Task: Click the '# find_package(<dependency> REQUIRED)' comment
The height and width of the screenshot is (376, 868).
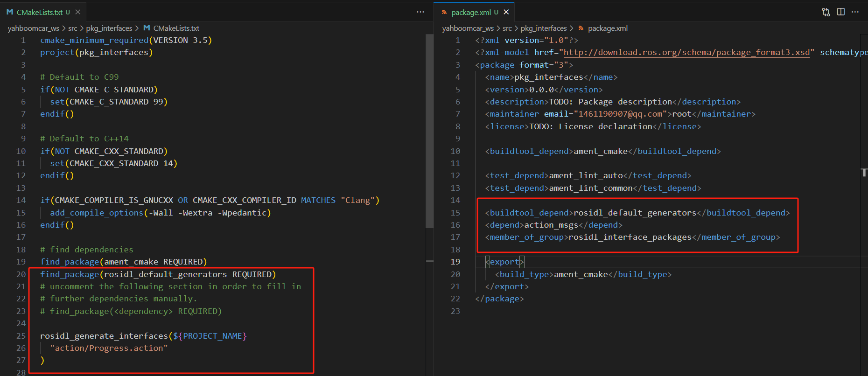Action: tap(131, 311)
